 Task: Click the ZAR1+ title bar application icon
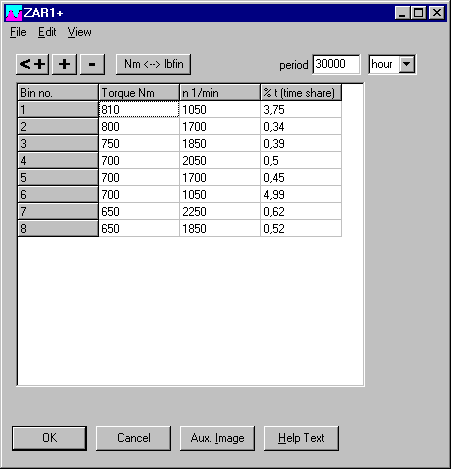[x=14, y=13]
